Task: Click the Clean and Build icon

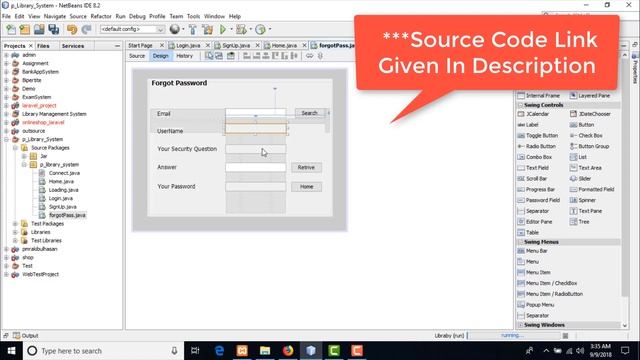Action: (x=207, y=29)
